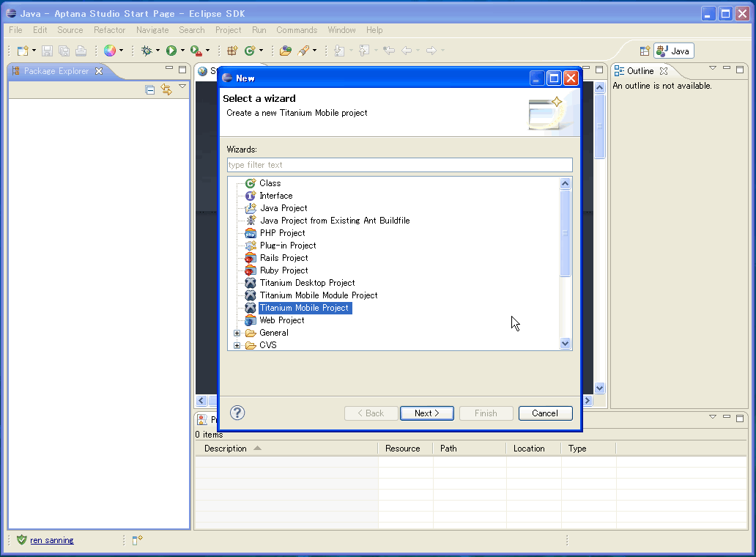Open the New file dropdown arrow
The height and width of the screenshot is (557, 756).
pyautogui.click(x=34, y=51)
